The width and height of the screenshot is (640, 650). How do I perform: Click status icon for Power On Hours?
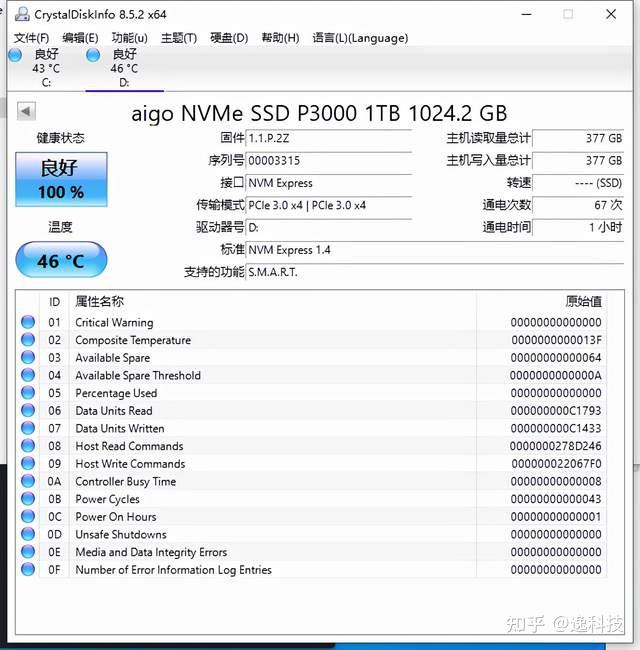coord(28,517)
